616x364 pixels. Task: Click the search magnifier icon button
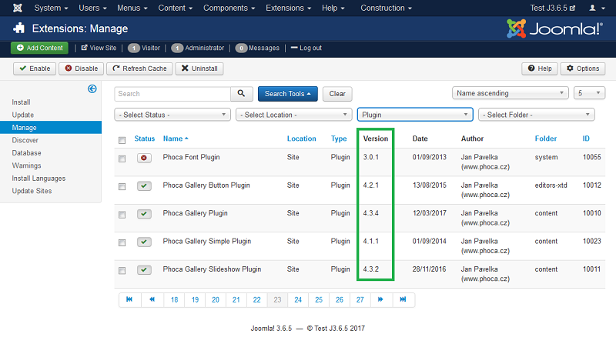242,94
